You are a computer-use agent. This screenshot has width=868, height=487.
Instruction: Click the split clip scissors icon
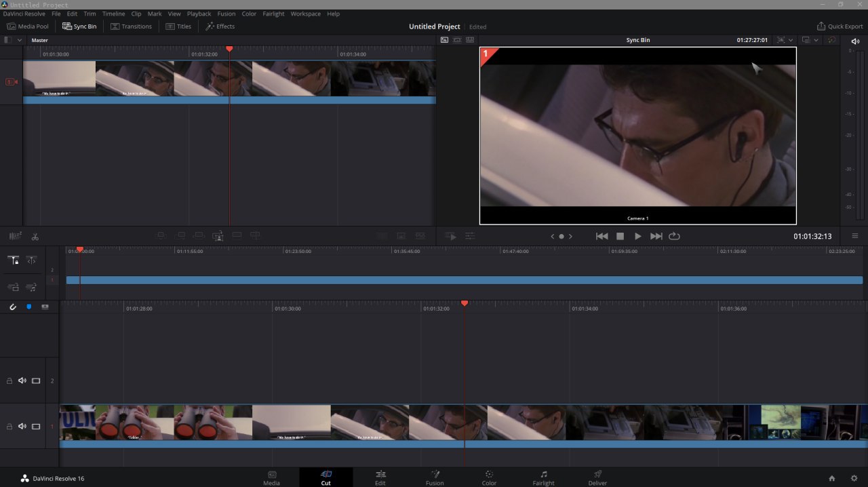[x=35, y=236]
